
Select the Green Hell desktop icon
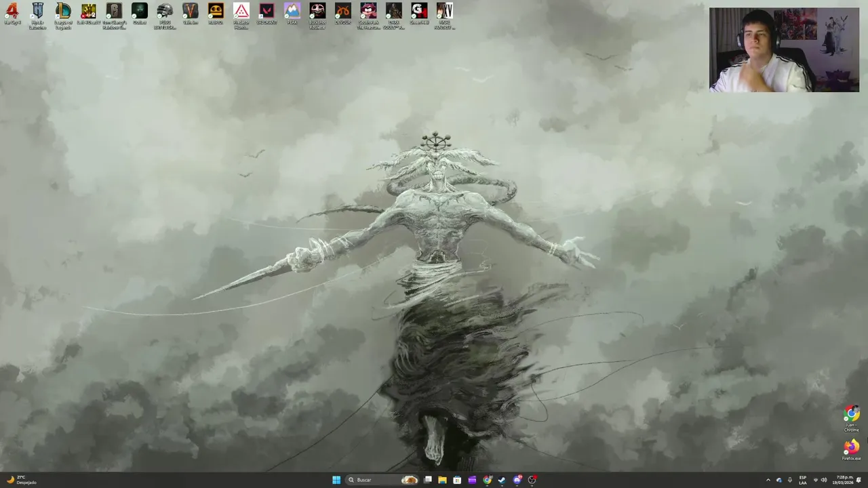pos(419,14)
